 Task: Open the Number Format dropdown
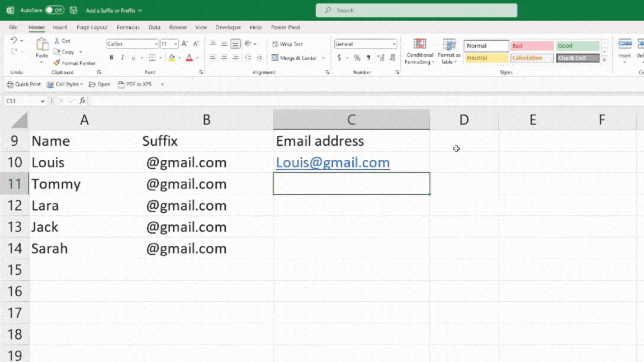point(395,44)
